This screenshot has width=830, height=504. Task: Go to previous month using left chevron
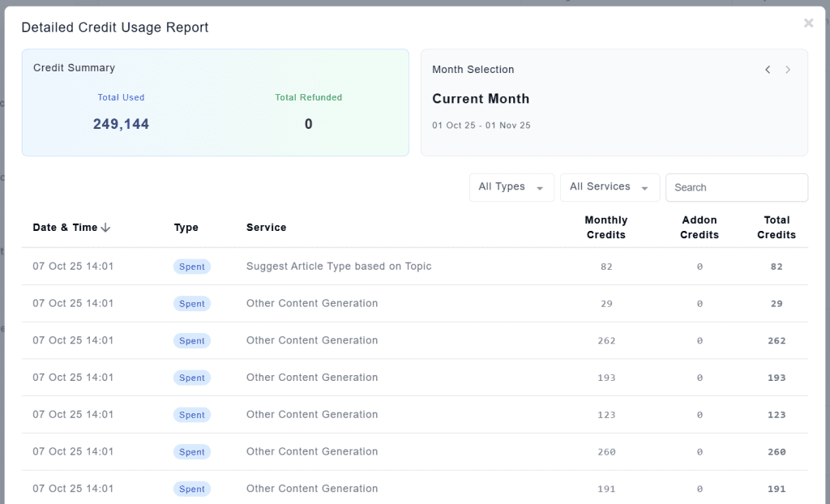pyautogui.click(x=768, y=70)
